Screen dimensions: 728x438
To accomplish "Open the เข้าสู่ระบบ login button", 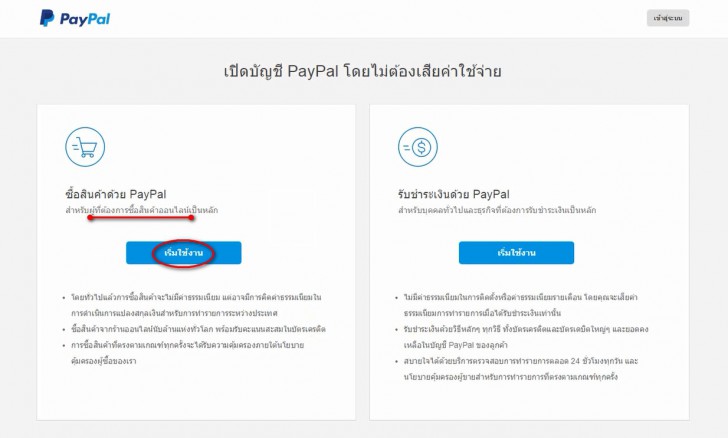I will (x=668, y=18).
